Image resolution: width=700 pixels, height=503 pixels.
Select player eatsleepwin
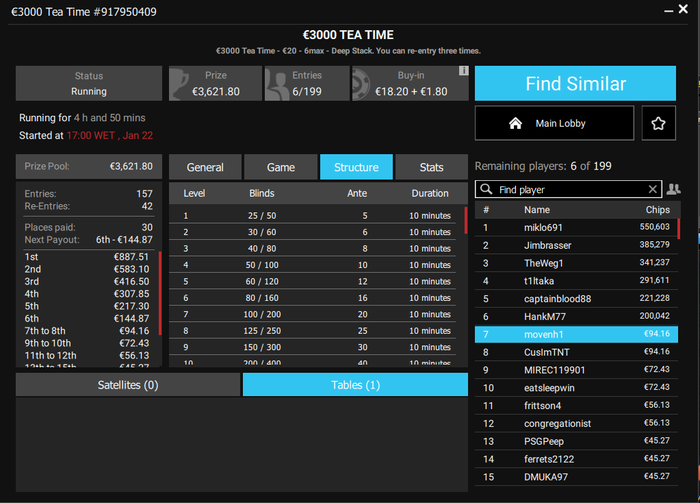tap(576, 388)
